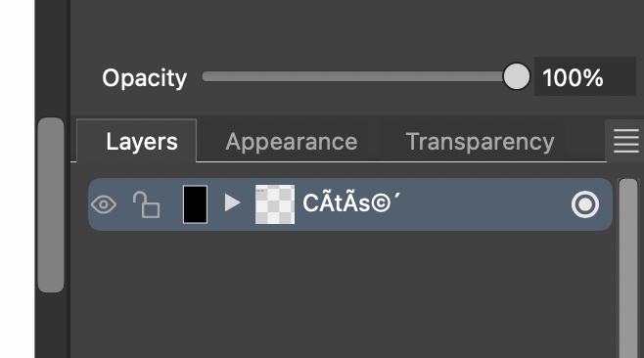Click empty area below the layer row

click(349, 291)
